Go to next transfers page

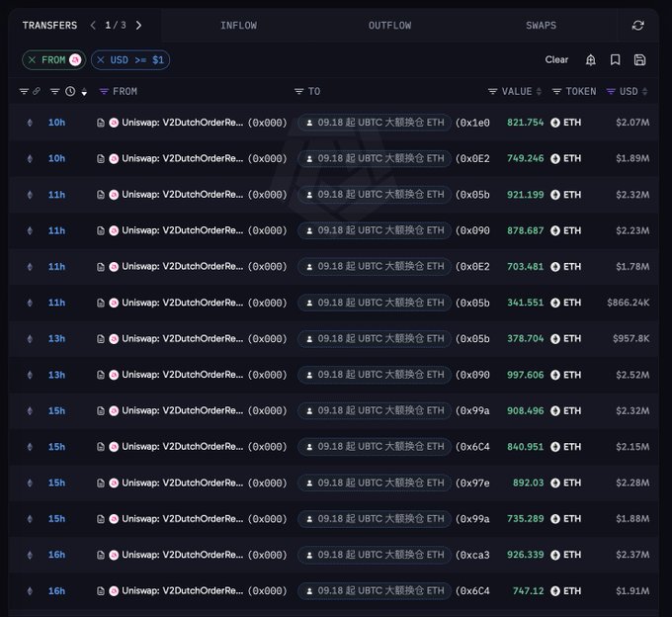point(138,26)
